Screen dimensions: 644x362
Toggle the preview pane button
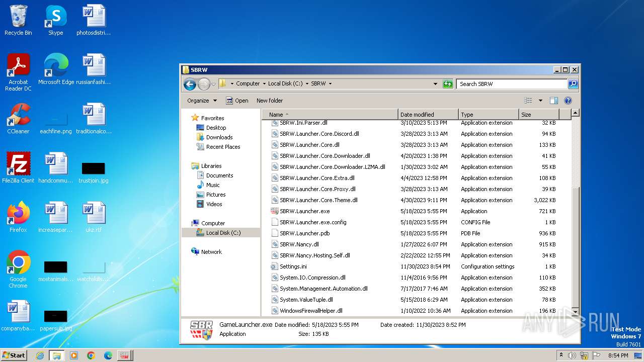[x=553, y=101]
